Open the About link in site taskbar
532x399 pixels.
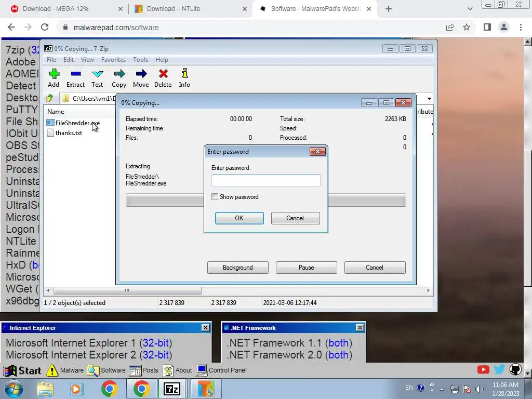point(178,370)
